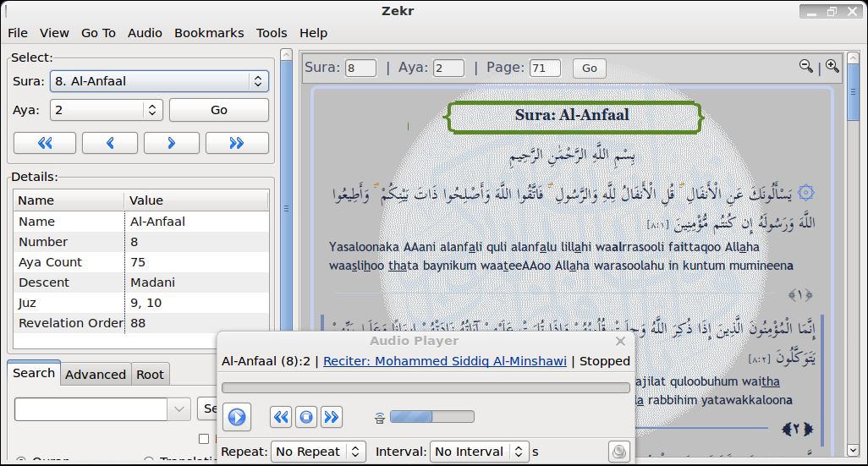The height and width of the screenshot is (466, 868).
Task: Expand the search history dropdown arrow
Action: (179, 409)
